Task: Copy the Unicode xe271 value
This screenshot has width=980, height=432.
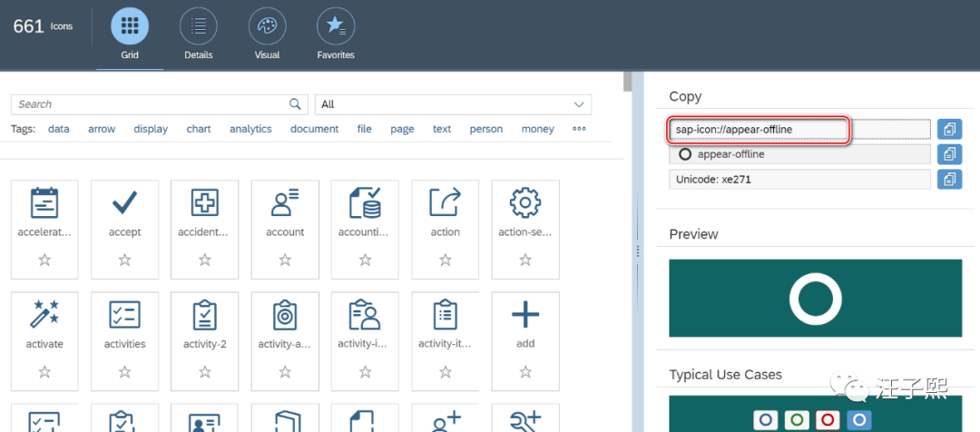Action: (x=950, y=180)
